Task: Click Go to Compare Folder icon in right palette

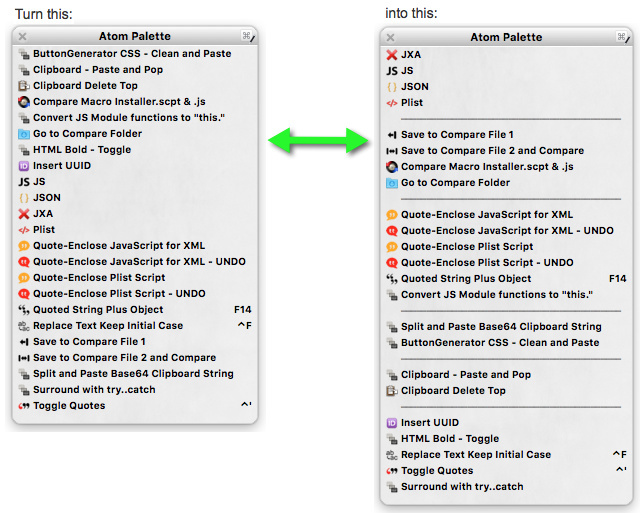Action: tap(392, 182)
